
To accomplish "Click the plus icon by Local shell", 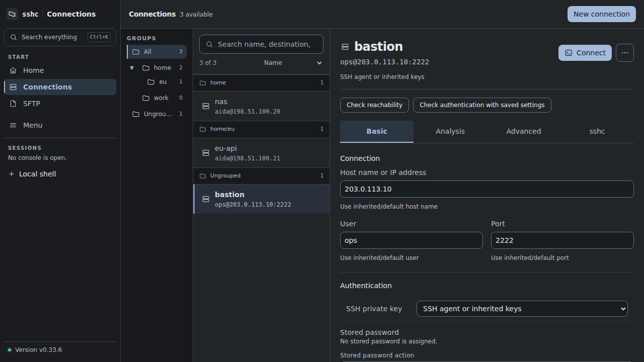I will (12, 174).
